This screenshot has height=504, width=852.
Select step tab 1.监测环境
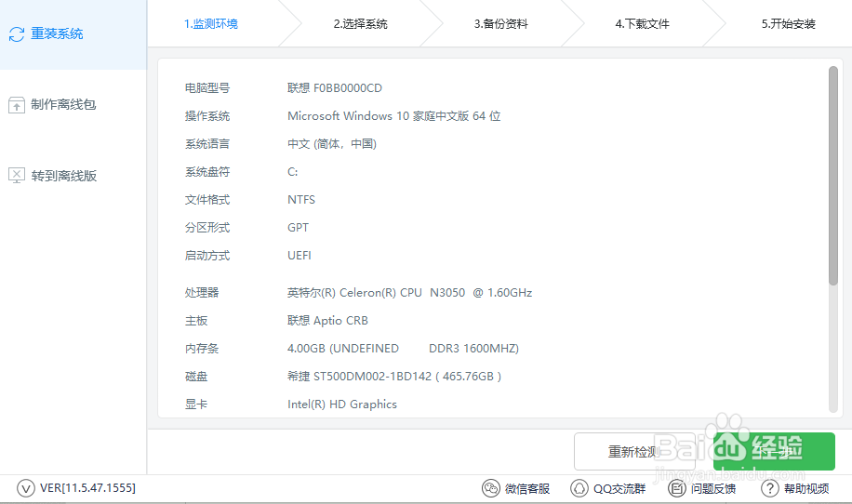pos(211,24)
